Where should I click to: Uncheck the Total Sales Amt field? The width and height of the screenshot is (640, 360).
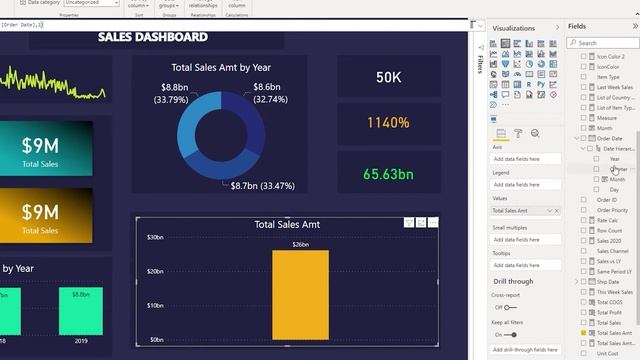tap(584, 333)
